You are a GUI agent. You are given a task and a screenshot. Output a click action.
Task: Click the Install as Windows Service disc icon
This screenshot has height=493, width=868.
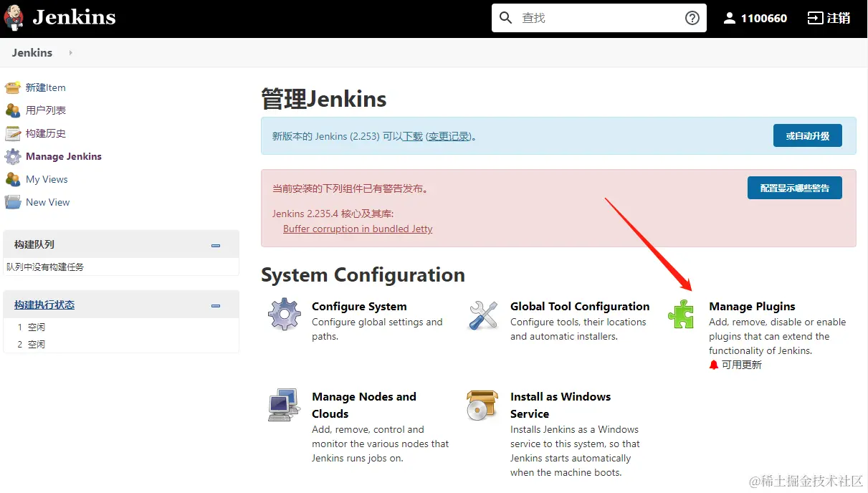pyautogui.click(x=482, y=405)
